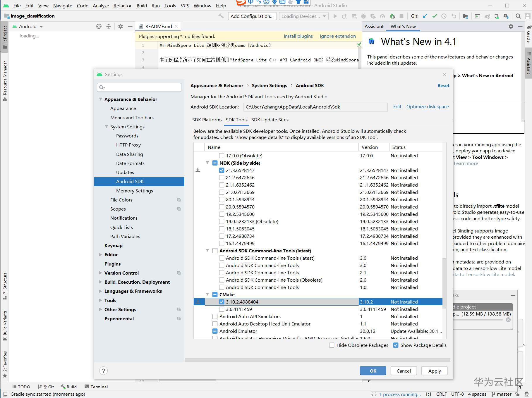The image size is (532, 398).
Task: Enable Hide Obsolete Packages checkbox
Action: click(x=332, y=345)
